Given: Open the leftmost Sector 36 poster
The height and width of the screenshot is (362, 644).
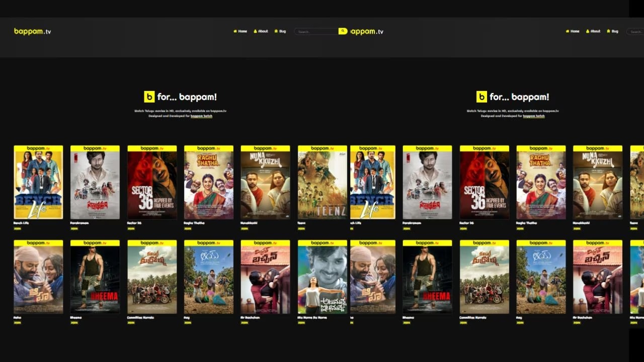Looking at the screenshot, I should coord(152,183).
